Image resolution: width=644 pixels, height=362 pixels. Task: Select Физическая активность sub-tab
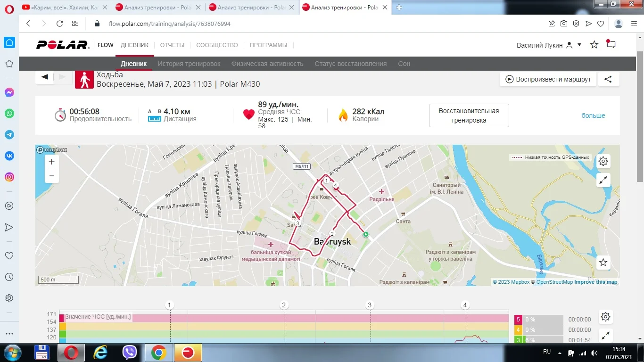267,64
